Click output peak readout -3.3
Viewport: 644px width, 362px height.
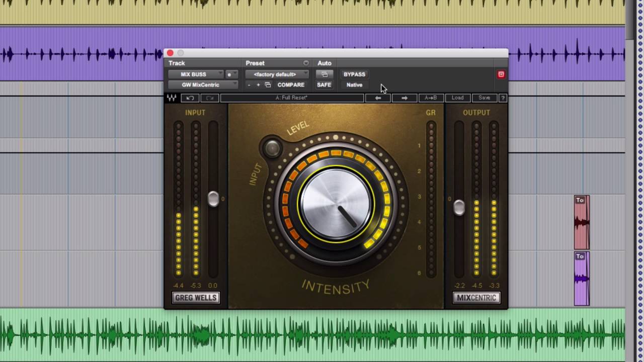click(494, 286)
